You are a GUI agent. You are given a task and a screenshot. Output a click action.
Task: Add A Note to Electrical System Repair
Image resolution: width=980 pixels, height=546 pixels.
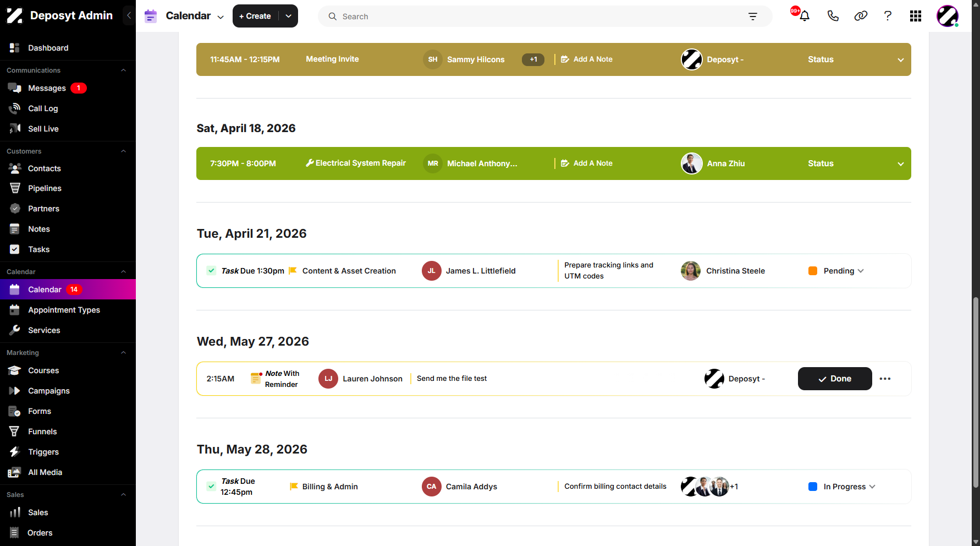(587, 163)
